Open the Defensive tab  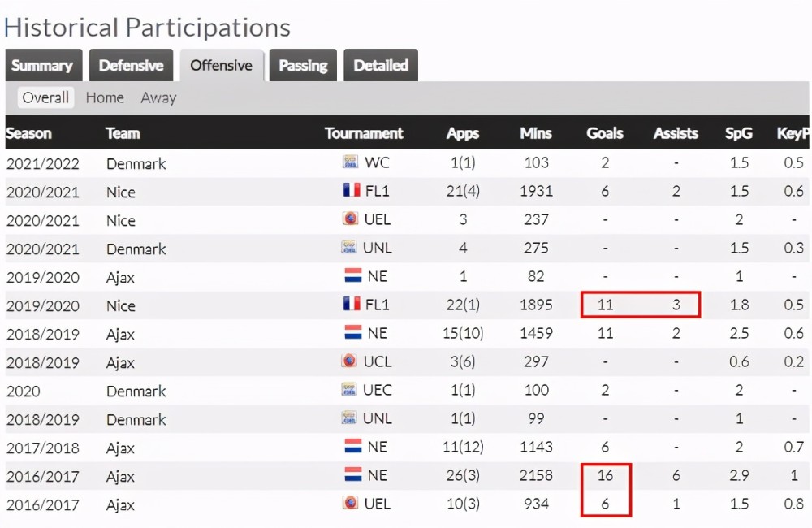pos(131,65)
